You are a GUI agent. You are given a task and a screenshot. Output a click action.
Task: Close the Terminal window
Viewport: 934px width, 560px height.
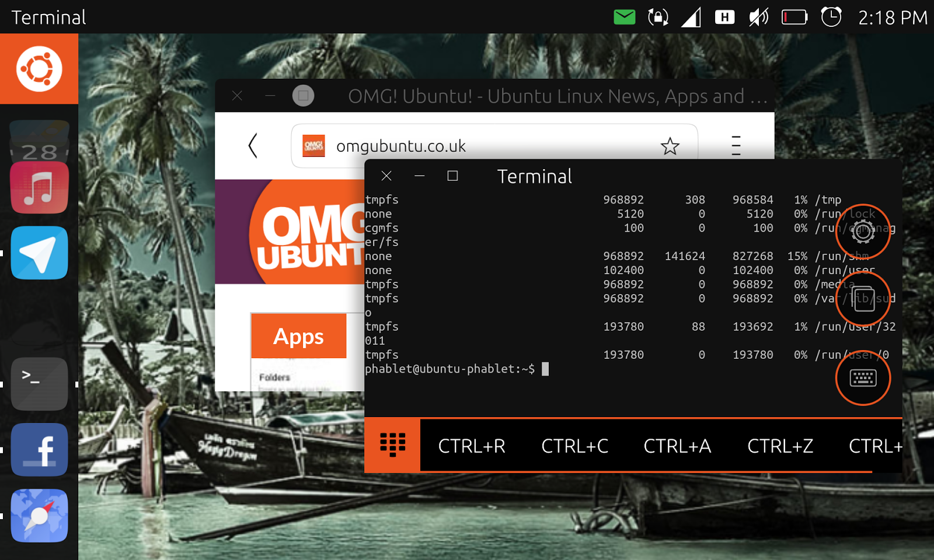386,176
